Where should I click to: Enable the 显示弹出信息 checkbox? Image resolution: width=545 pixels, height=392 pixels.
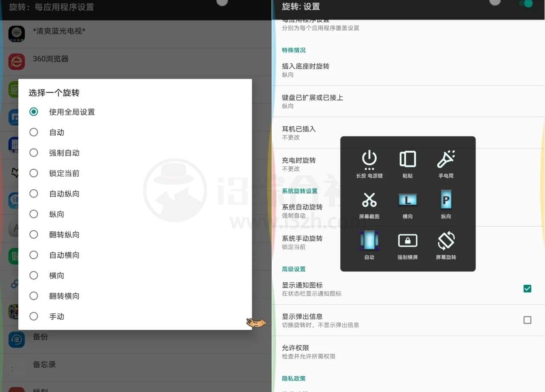click(x=527, y=320)
